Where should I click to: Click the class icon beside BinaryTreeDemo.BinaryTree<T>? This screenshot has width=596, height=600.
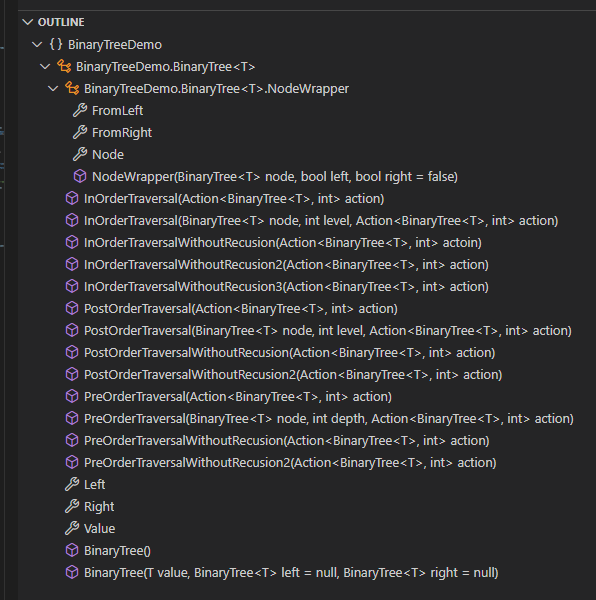tap(64, 67)
